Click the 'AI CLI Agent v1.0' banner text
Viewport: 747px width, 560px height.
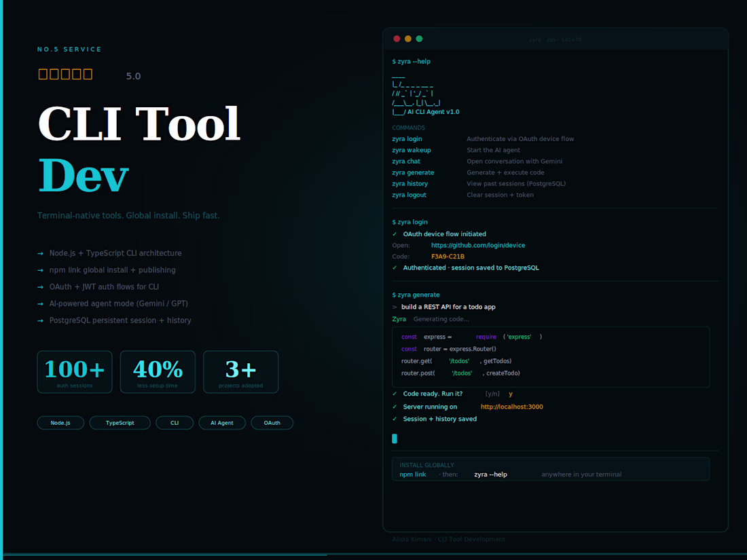click(x=433, y=112)
